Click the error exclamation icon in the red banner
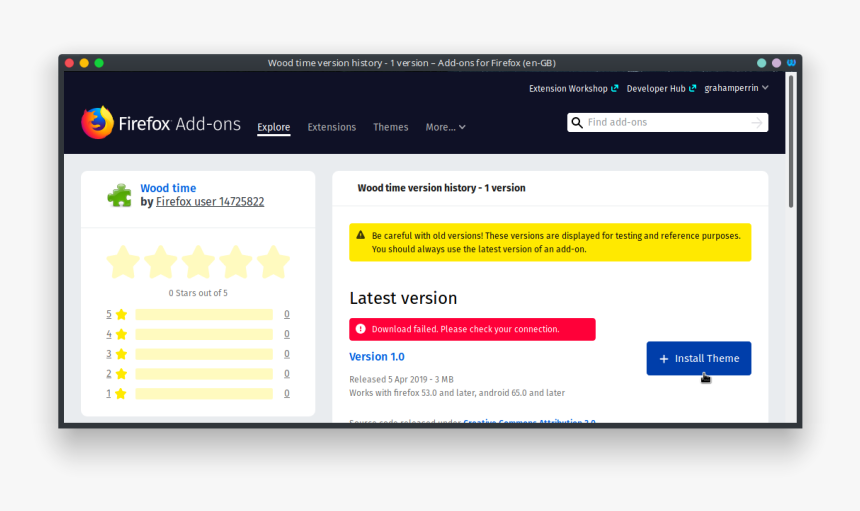This screenshot has height=511, width=860. point(360,329)
